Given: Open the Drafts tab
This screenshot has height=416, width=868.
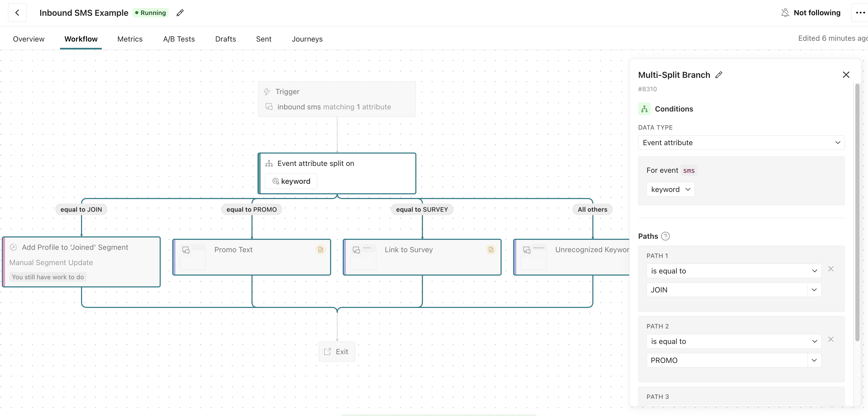Looking at the screenshot, I should (x=225, y=39).
